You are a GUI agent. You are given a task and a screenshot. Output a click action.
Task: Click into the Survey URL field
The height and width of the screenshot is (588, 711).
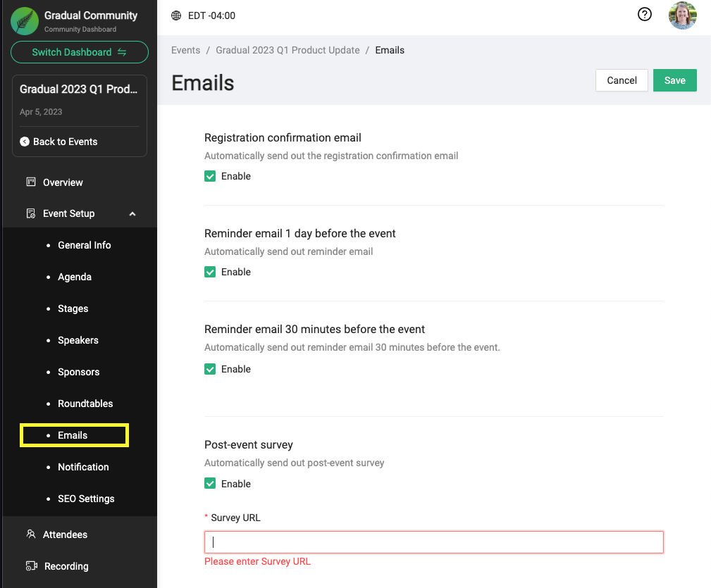pos(433,542)
